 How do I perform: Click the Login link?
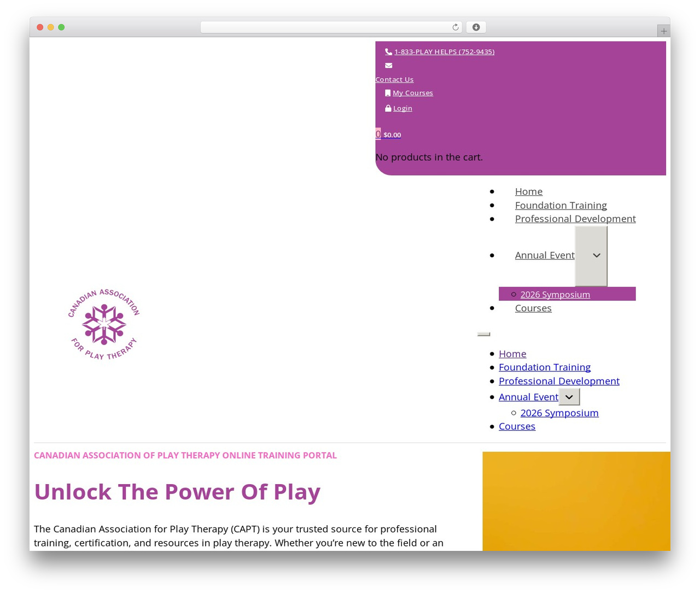tap(402, 108)
